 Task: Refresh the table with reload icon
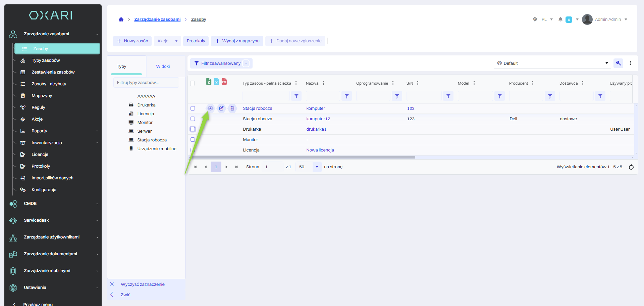tap(631, 167)
